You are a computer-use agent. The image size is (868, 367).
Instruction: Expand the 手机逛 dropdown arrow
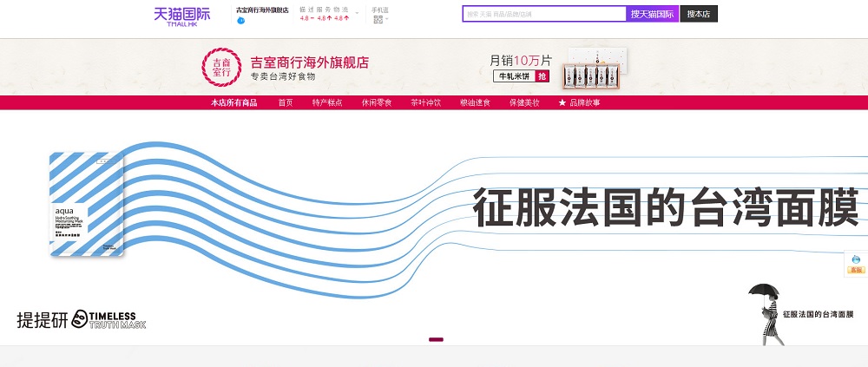point(386,19)
